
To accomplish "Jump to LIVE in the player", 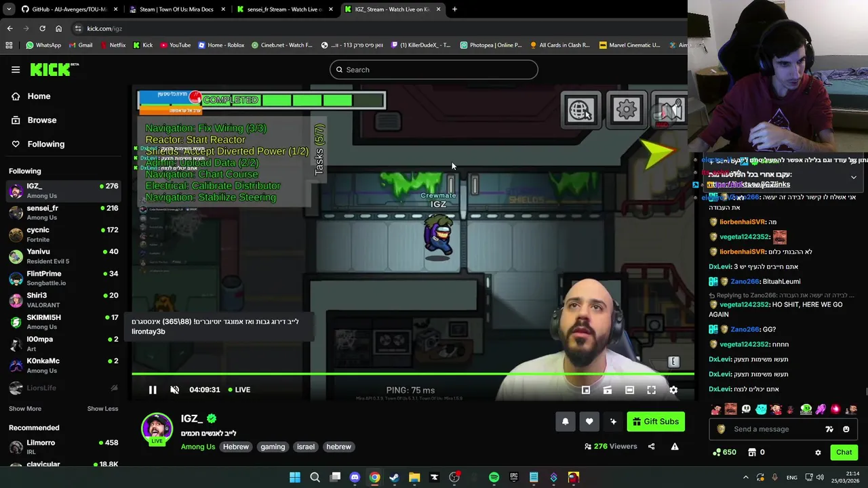I will [239, 390].
